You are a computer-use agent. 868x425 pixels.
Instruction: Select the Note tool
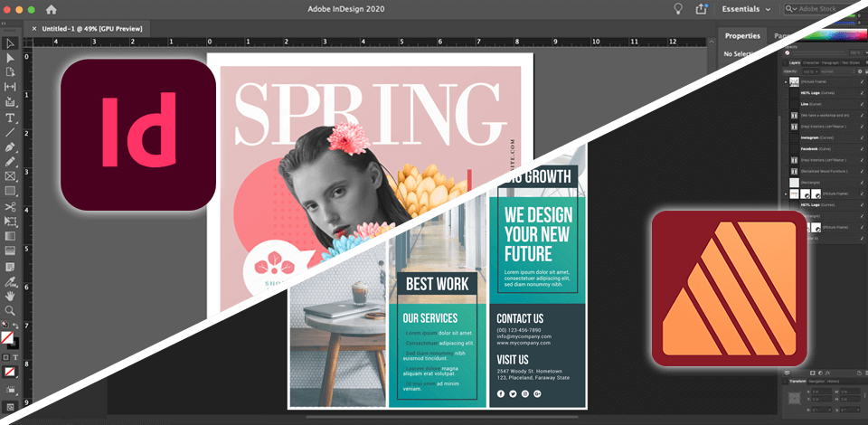pyautogui.click(x=10, y=267)
